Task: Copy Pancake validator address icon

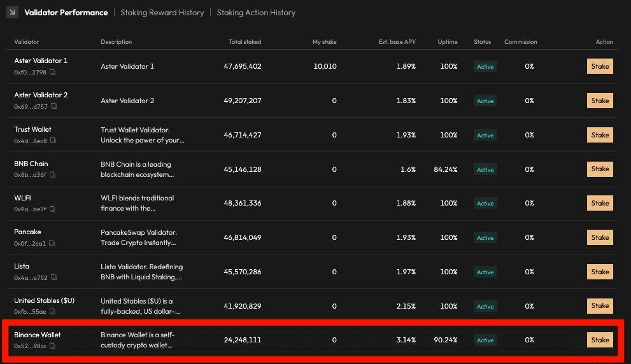Action: pos(52,243)
